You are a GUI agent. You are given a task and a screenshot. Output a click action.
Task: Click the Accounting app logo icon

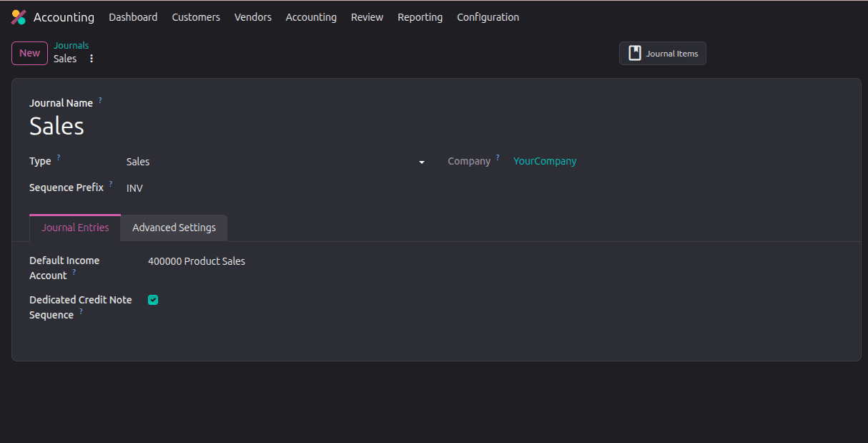tap(19, 17)
